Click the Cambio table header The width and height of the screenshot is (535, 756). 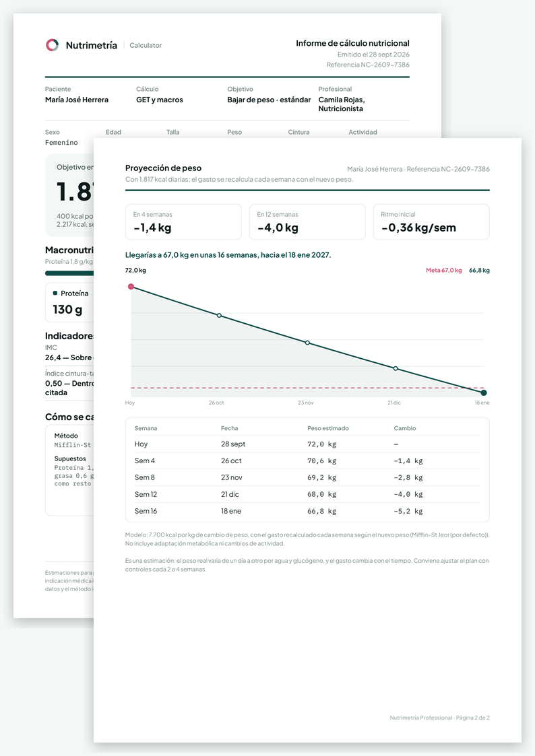[x=405, y=428]
